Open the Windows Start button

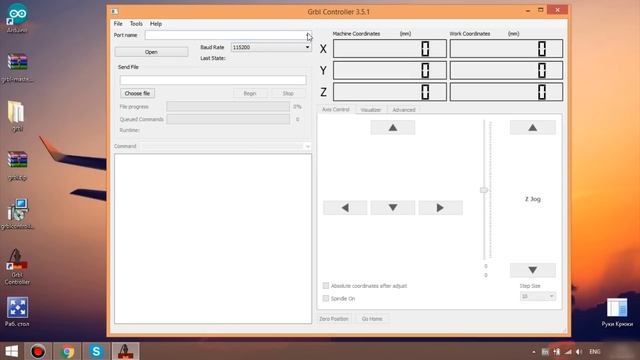(11, 351)
